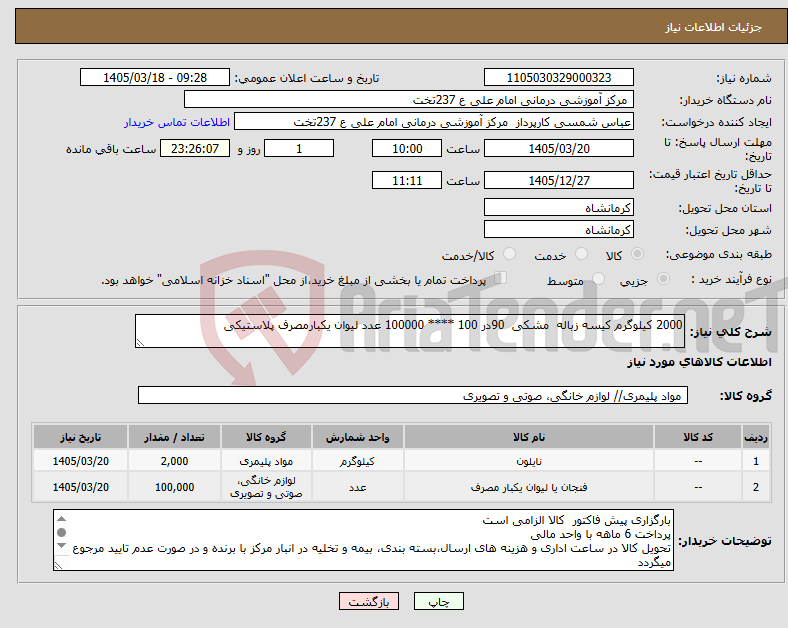The height and width of the screenshot is (628, 788).
Task: Select the متوسط purchase type radio
Action: pyautogui.click(x=599, y=279)
